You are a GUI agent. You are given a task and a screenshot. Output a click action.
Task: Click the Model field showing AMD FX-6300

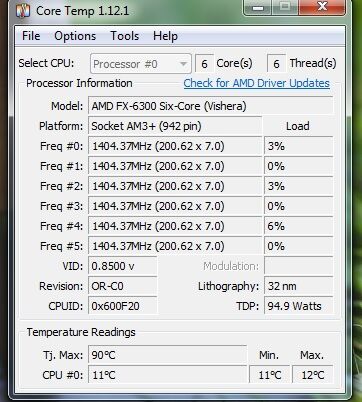[211, 106]
